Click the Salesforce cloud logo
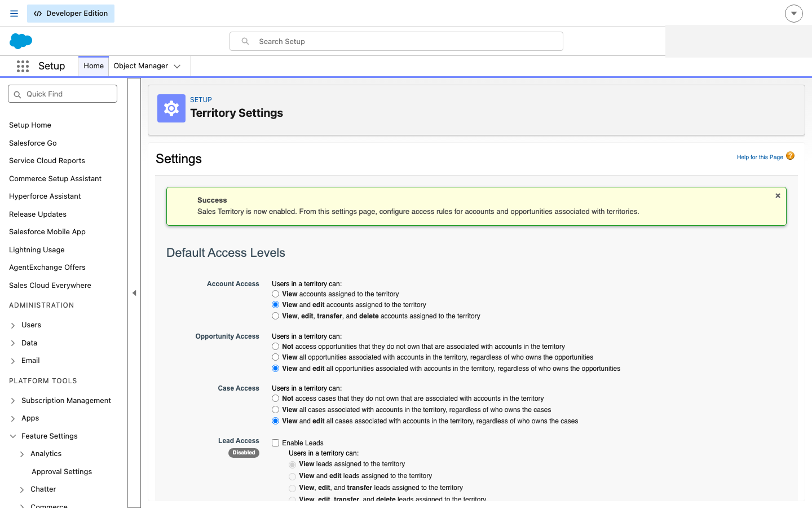812x508 pixels. coord(21,41)
